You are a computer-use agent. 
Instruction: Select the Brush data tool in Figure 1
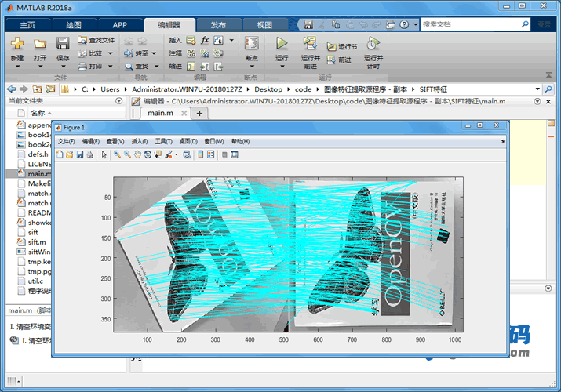pos(168,154)
